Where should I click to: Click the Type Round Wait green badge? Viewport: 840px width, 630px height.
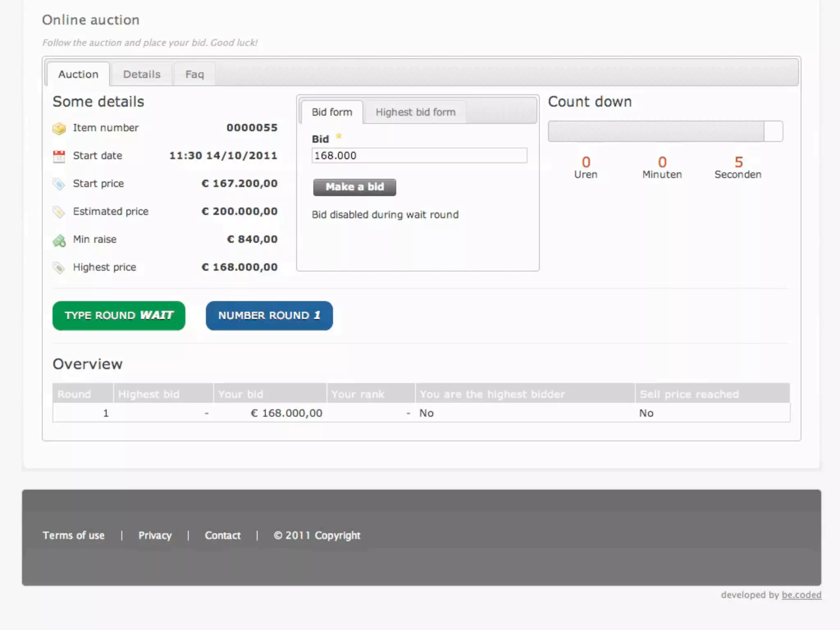[119, 315]
